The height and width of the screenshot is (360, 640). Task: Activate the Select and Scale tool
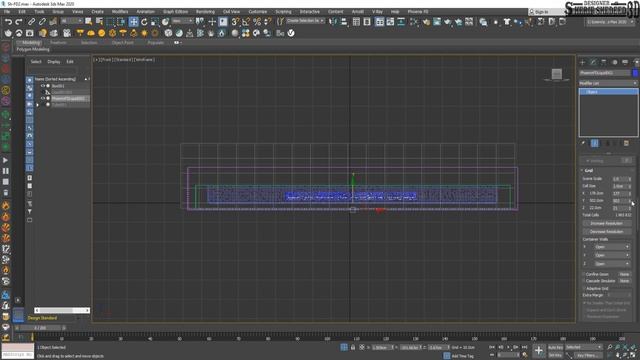point(155,22)
